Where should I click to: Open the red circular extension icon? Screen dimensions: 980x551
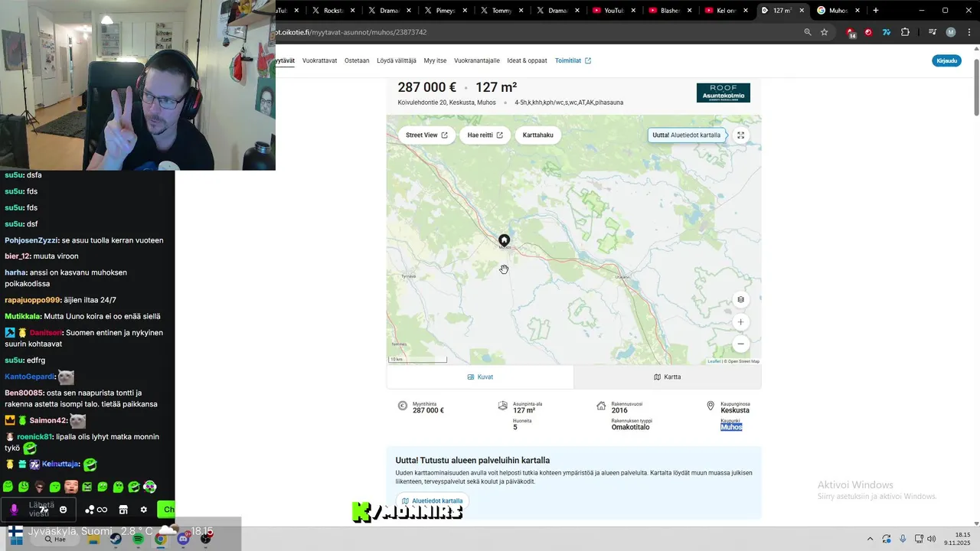868,32
